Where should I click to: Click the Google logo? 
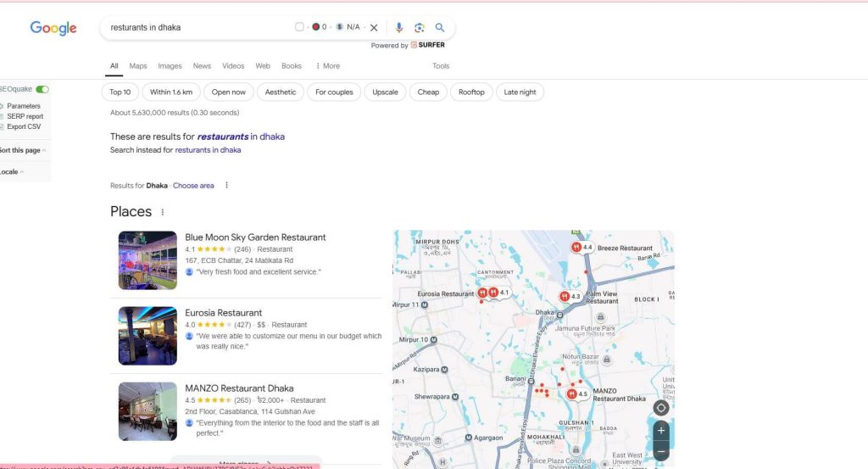[x=53, y=28]
